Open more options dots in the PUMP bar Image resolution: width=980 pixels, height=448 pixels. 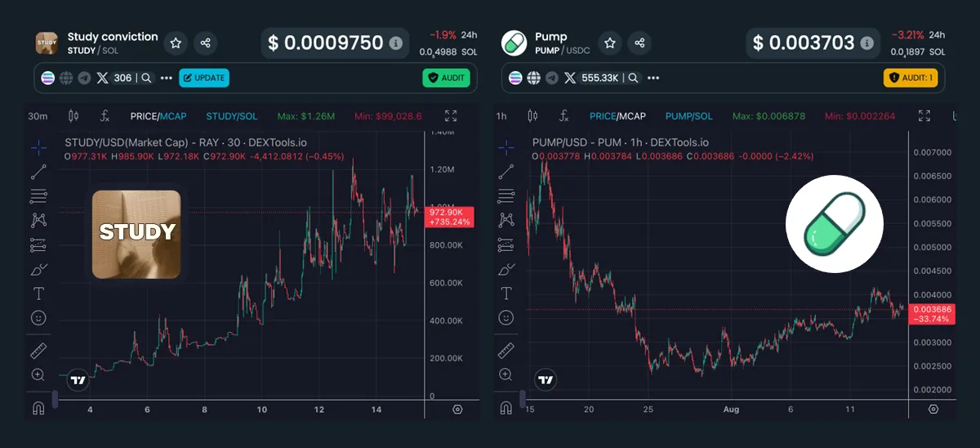click(x=653, y=78)
